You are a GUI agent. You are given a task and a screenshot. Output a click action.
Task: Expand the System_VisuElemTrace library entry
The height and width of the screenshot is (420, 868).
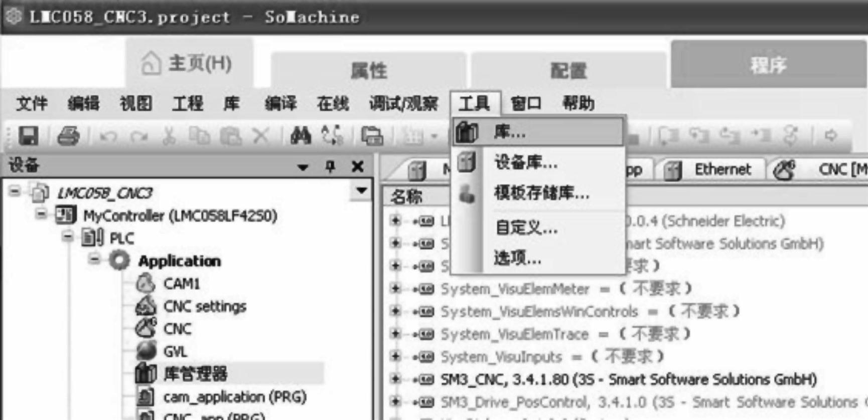click(396, 333)
